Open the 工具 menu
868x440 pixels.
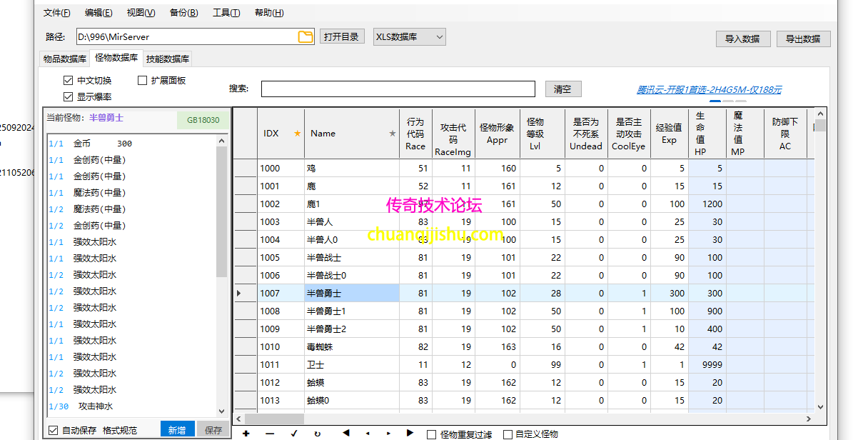[226, 12]
